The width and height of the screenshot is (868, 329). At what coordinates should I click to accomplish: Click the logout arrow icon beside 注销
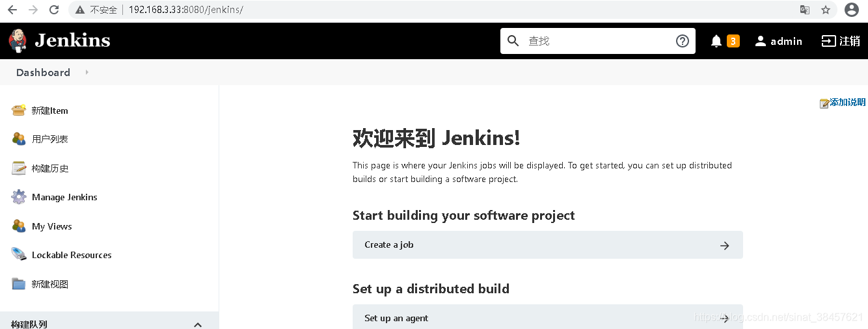click(x=828, y=41)
